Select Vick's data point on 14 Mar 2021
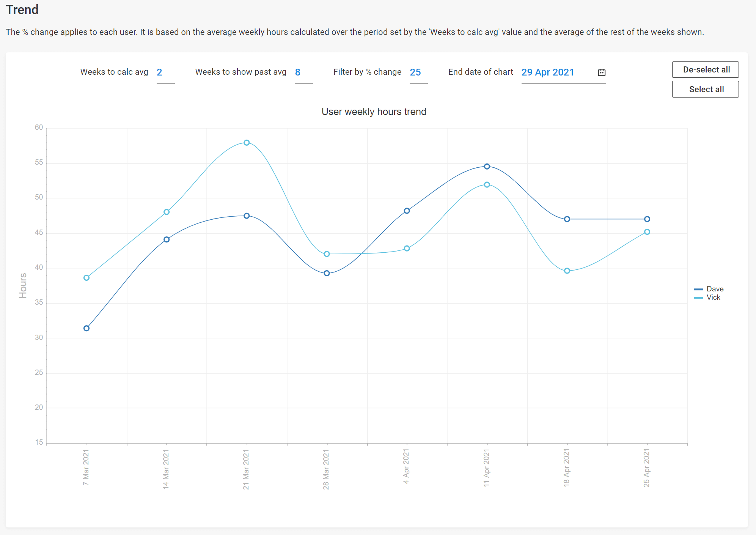Screen dimensions: 756x535 tap(167, 212)
